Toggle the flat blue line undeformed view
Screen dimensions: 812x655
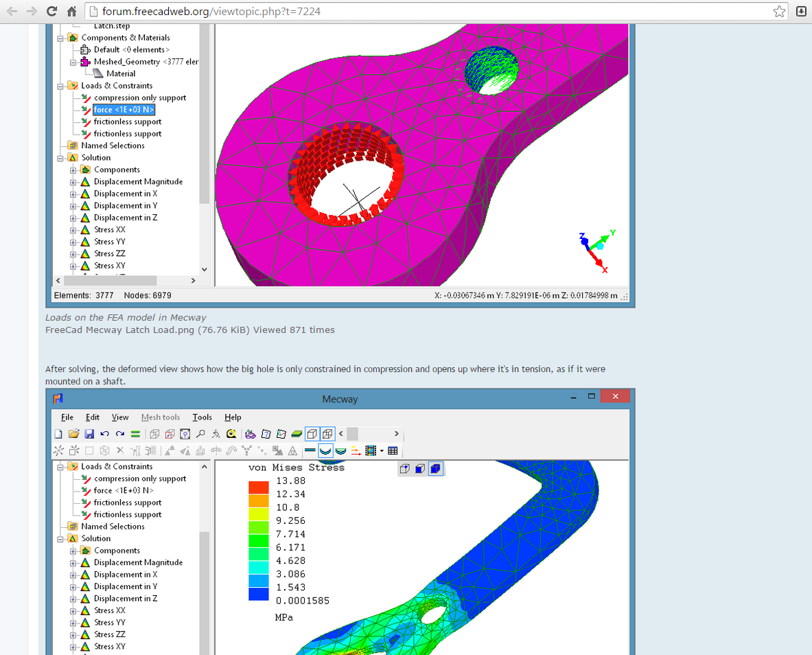coord(310,451)
